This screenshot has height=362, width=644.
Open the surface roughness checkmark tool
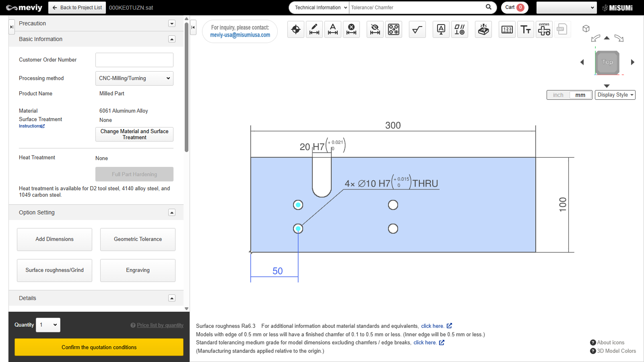(x=417, y=29)
